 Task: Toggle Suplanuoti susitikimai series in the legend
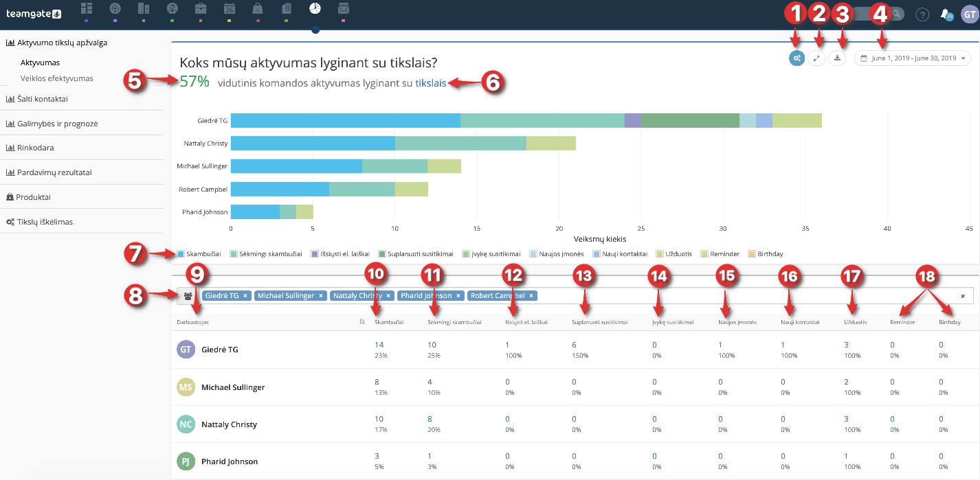[x=416, y=254]
